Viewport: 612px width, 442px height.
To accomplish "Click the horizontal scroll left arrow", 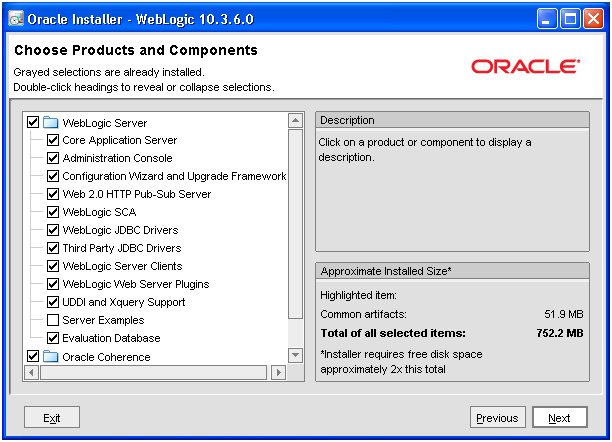I will click(31, 372).
